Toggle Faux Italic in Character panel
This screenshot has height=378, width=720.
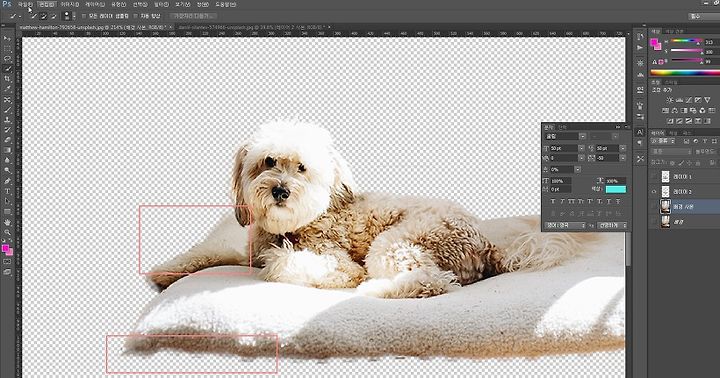pyautogui.click(x=562, y=202)
